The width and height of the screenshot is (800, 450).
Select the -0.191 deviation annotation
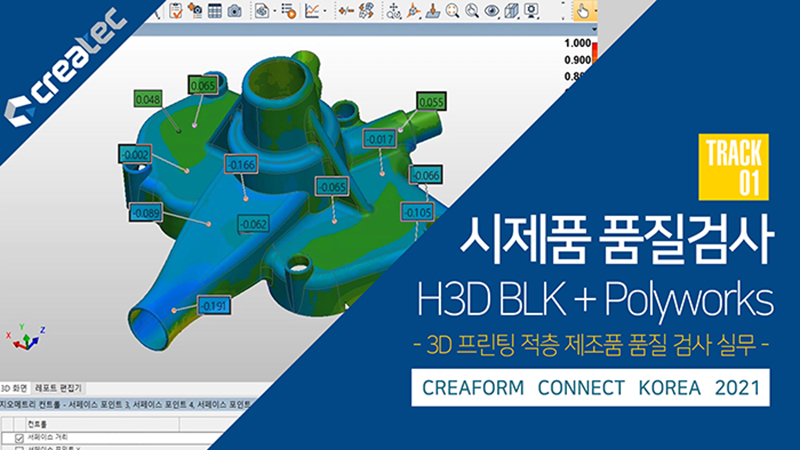click(x=214, y=306)
